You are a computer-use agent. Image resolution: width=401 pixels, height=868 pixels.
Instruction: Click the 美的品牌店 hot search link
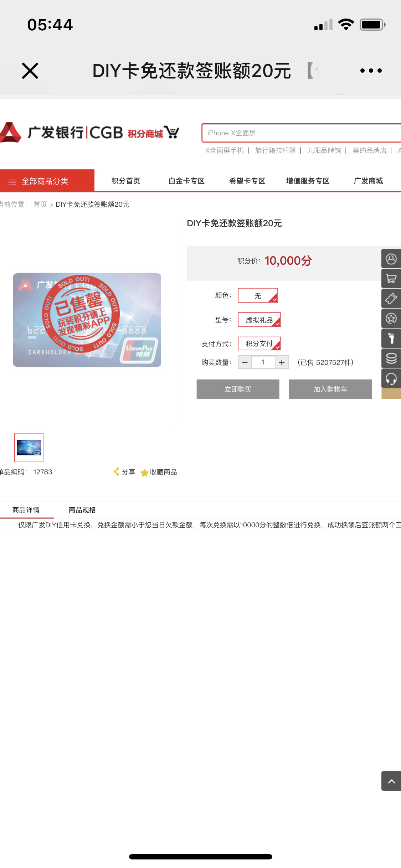pos(370,150)
